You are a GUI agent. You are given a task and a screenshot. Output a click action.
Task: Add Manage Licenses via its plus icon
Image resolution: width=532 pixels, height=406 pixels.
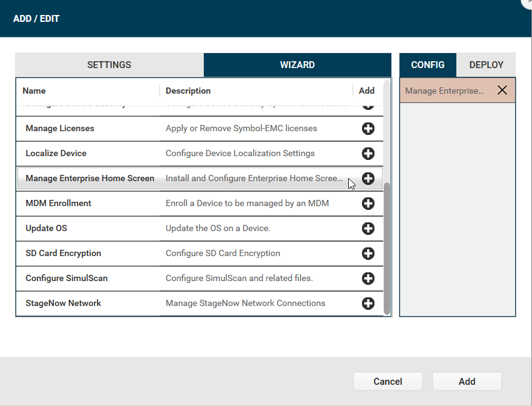(368, 129)
